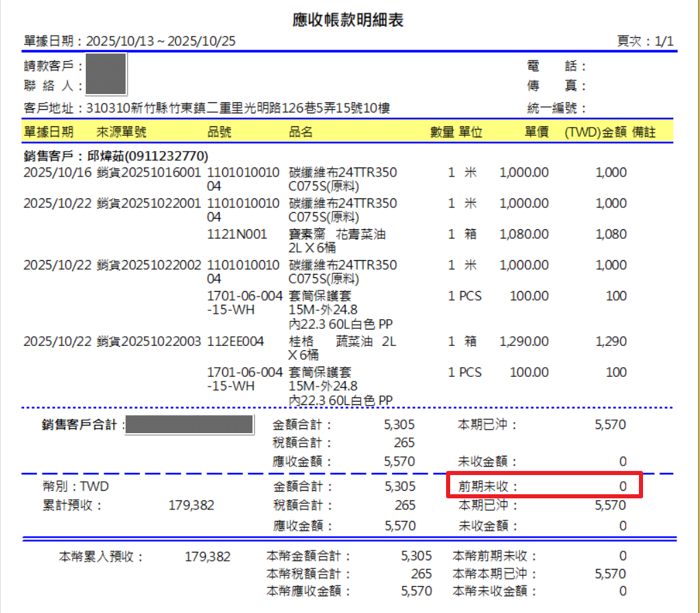The width and height of the screenshot is (700, 613).
Task: Click the 來源單號 column header
Action: [x=121, y=132]
